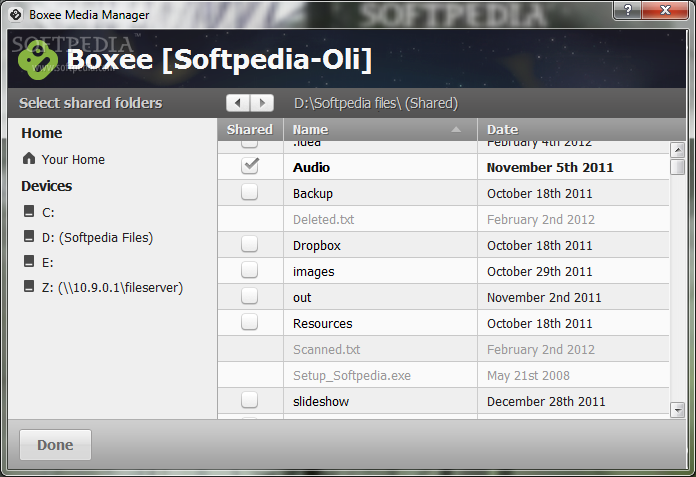Click the Home section heading
The height and width of the screenshot is (477, 696).
tap(42, 133)
